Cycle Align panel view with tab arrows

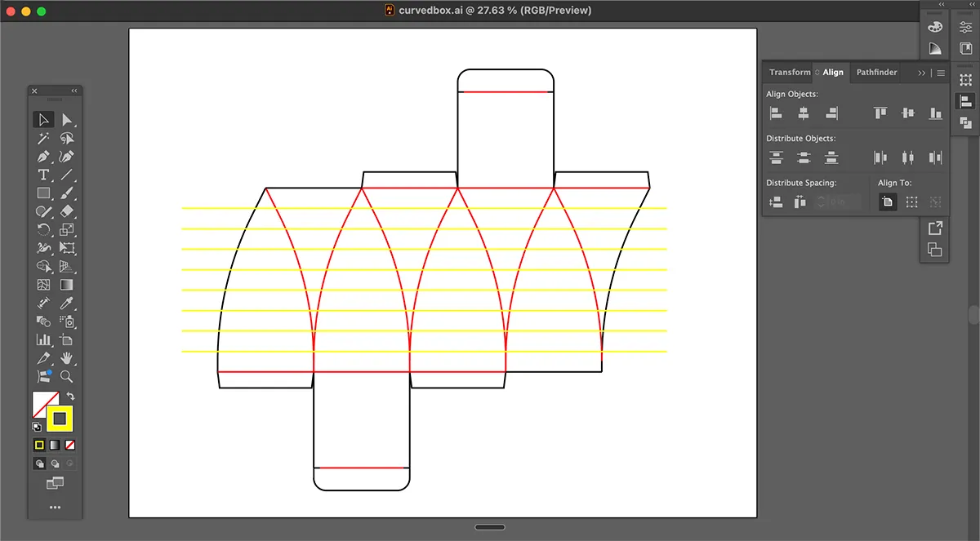point(817,73)
